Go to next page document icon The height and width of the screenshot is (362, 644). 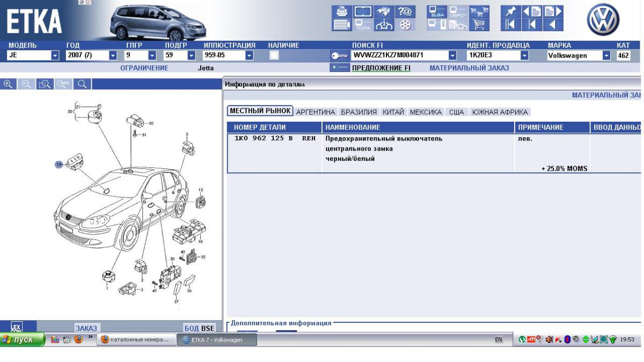(x=553, y=12)
